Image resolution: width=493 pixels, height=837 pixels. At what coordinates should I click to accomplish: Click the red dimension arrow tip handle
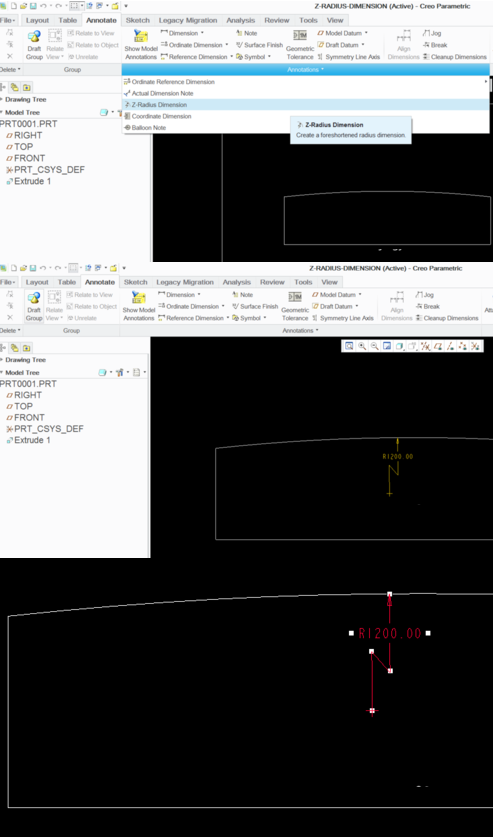pos(390,594)
